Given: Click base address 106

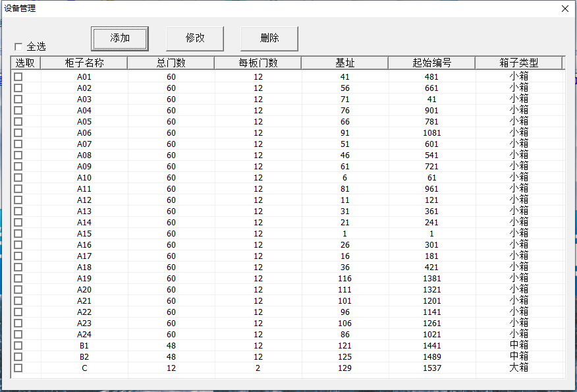Looking at the screenshot, I should click(344, 323).
